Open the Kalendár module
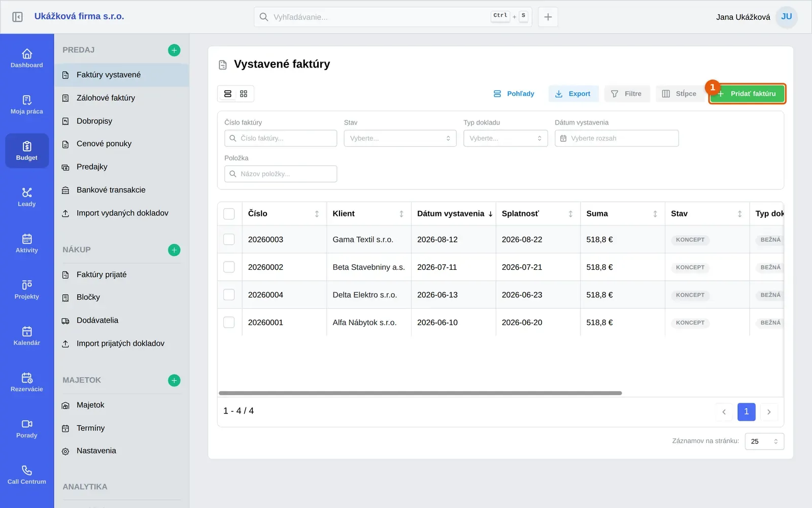Viewport: 812px width, 508px height. (27, 336)
